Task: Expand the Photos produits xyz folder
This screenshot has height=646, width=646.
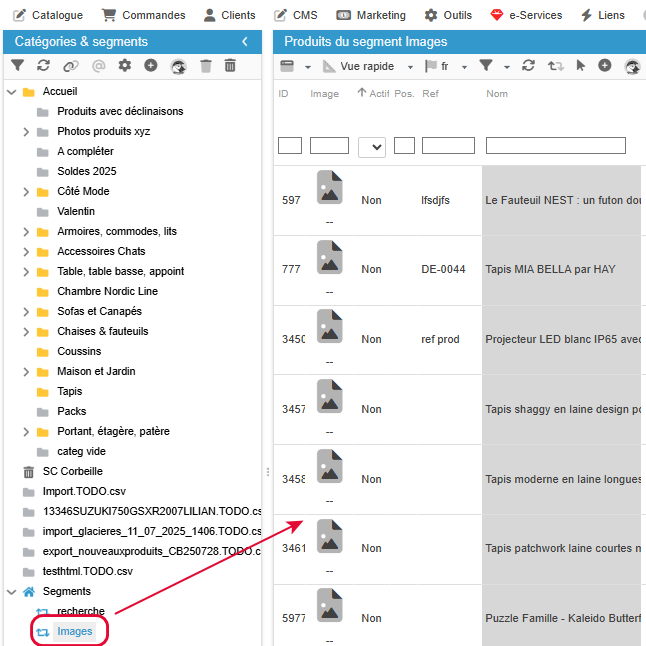Action: [26, 132]
